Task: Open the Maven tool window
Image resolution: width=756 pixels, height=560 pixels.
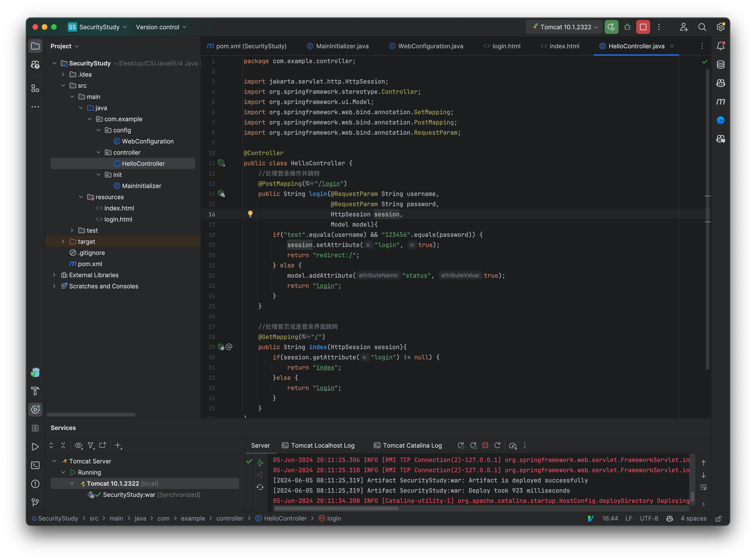Action: 721,101
